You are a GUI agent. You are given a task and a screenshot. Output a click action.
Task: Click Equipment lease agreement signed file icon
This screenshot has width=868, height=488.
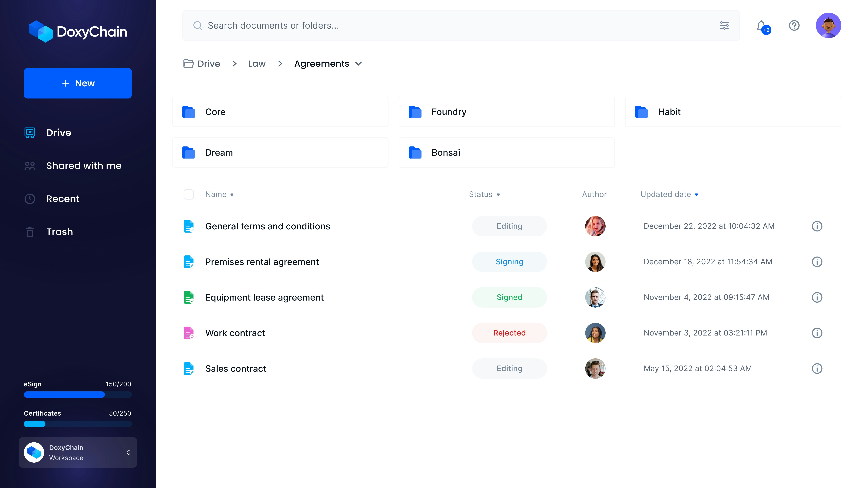click(x=189, y=297)
